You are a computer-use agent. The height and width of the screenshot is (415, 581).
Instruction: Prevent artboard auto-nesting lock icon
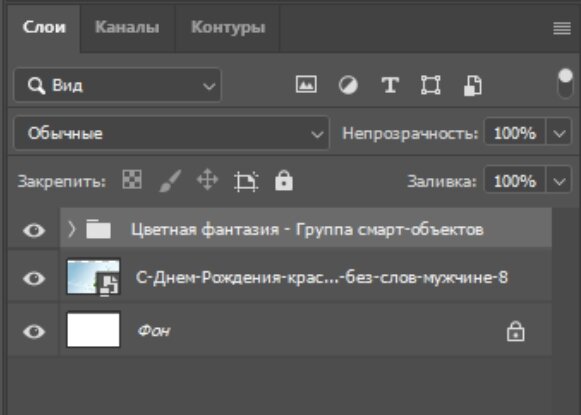tap(246, 181)
